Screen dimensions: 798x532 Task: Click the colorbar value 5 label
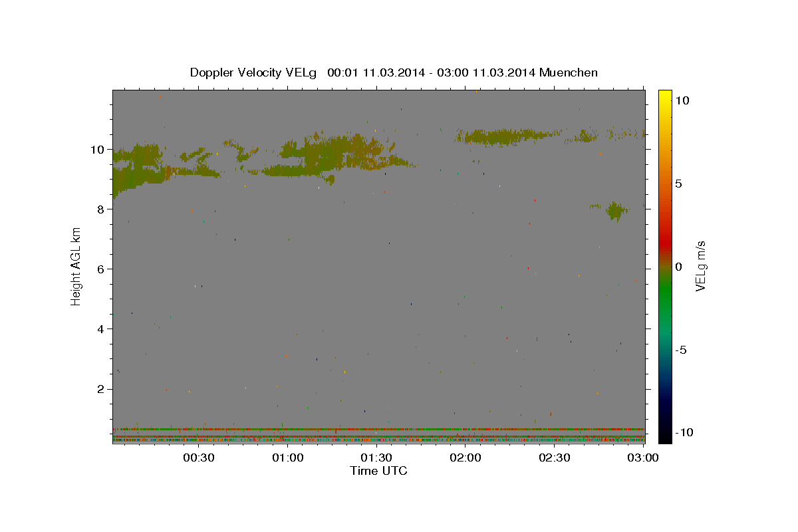pos(678,183)
